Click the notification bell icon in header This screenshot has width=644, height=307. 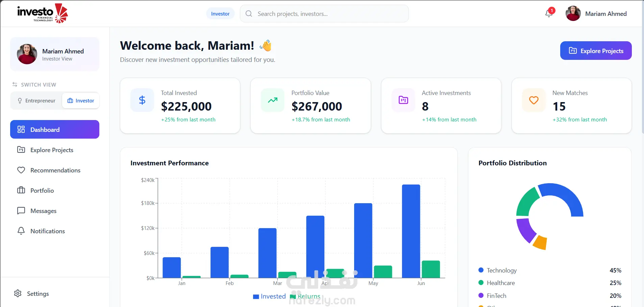click(x=549, y=13)
